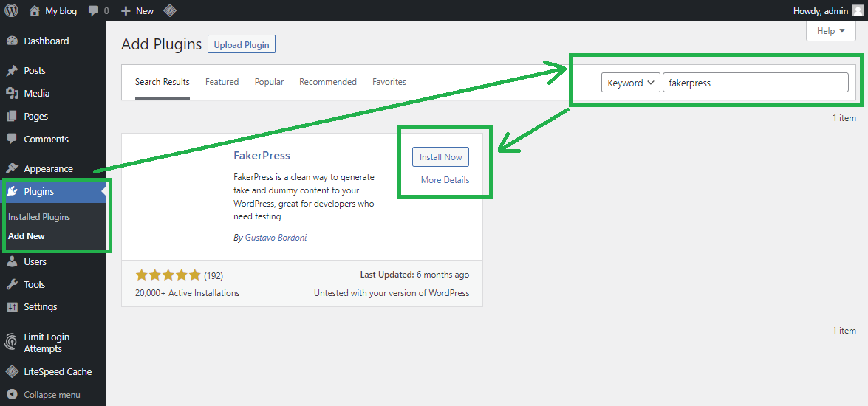Click the plugin search input field
868x406 pixels.
(x=755, y=83)
